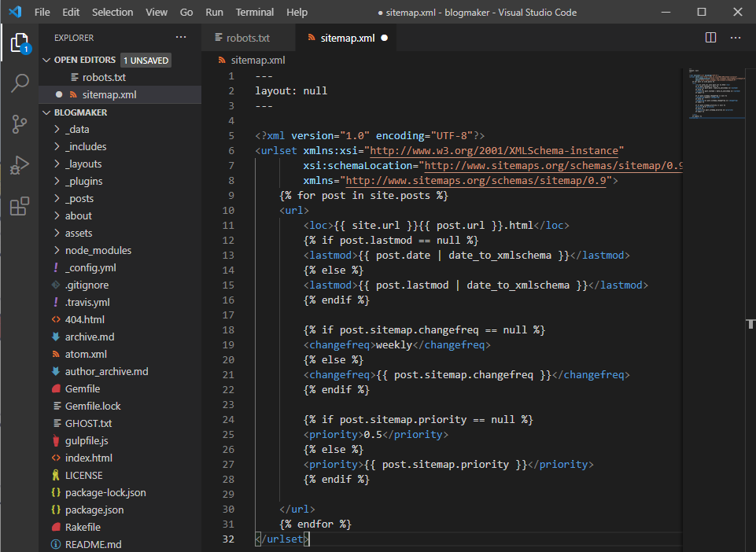Open atom.xml in the file tree
Screen dimensions: 756x552
86,354
